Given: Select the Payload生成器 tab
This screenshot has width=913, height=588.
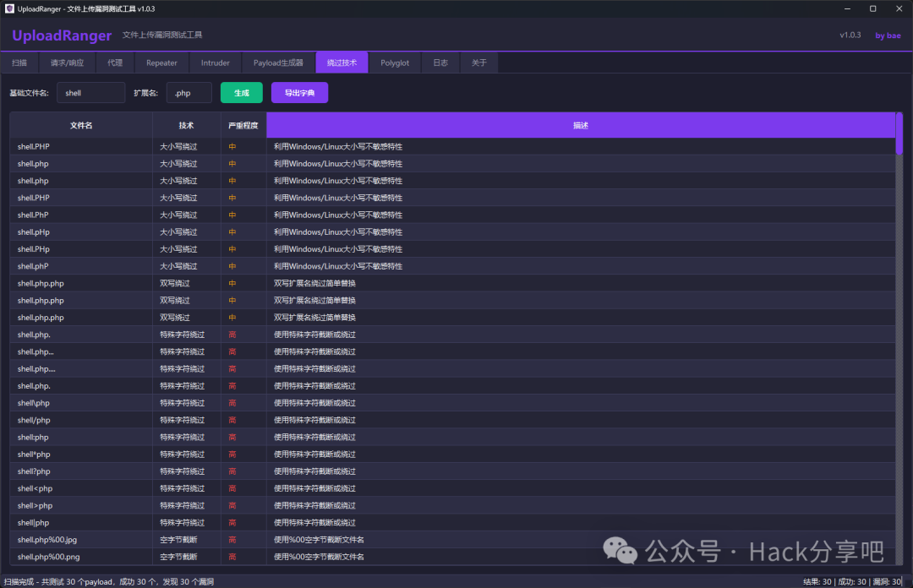Looking at the screenshot, I should 278,63.
